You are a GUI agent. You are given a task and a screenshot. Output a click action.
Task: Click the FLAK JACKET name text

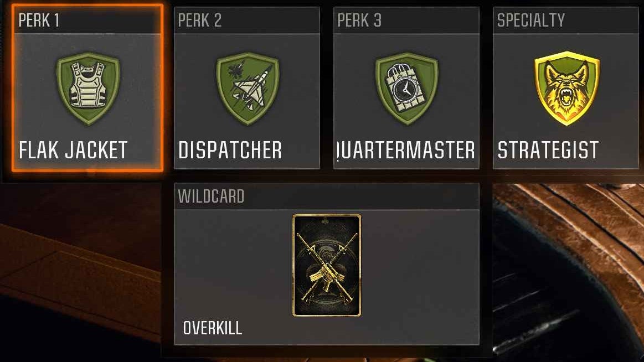point(73,150)
